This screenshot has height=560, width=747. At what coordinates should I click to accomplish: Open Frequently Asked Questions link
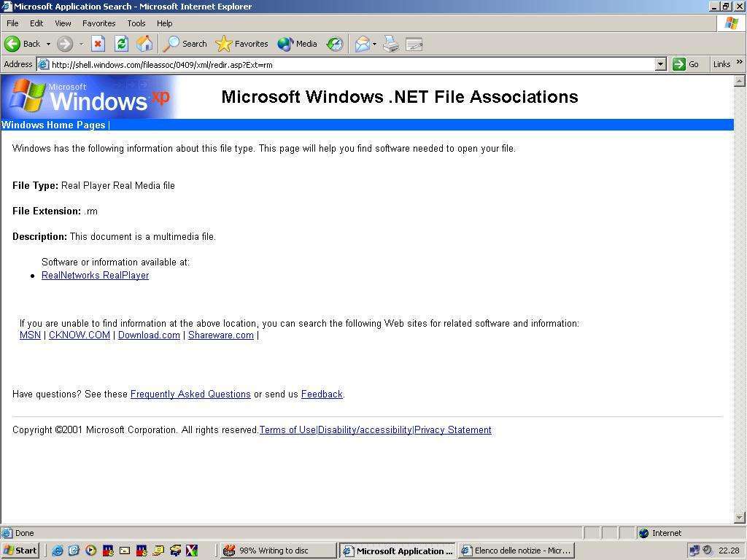[x=190, y=394]
